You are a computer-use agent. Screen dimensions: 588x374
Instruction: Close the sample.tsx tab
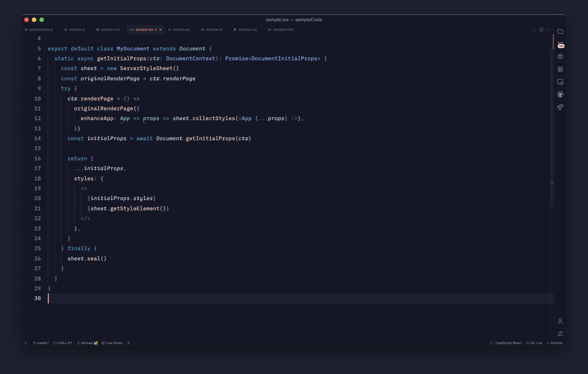[x=160, y=30]
